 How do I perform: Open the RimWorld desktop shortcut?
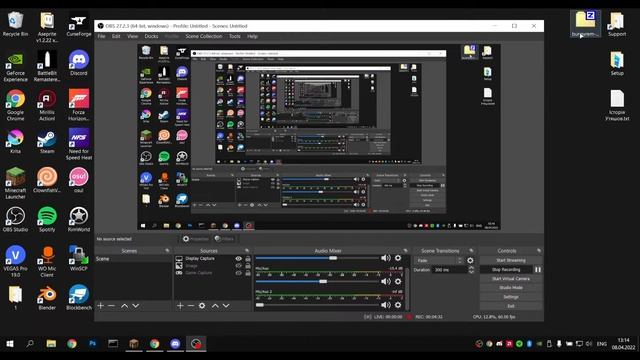pyautogui.click(x=78, y=219)
